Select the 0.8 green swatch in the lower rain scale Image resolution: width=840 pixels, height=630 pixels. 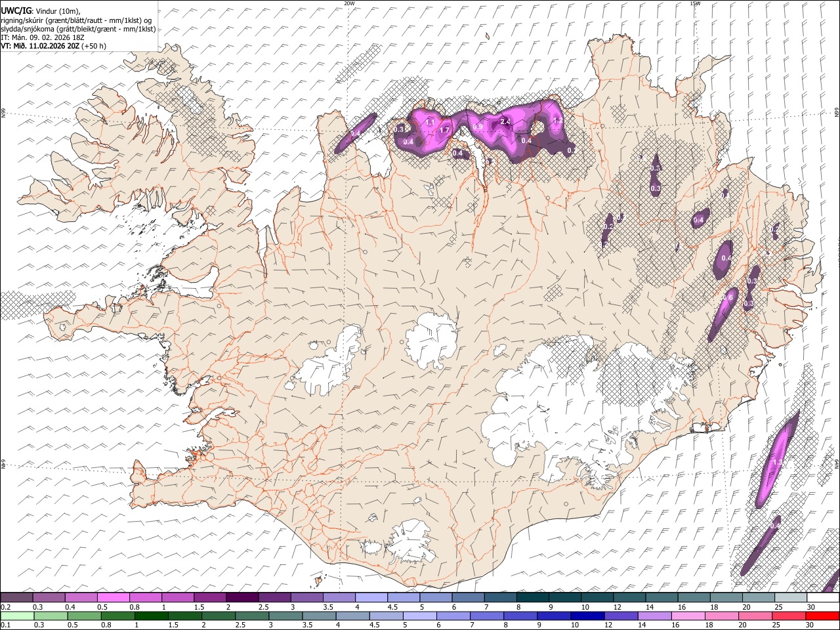117,616
